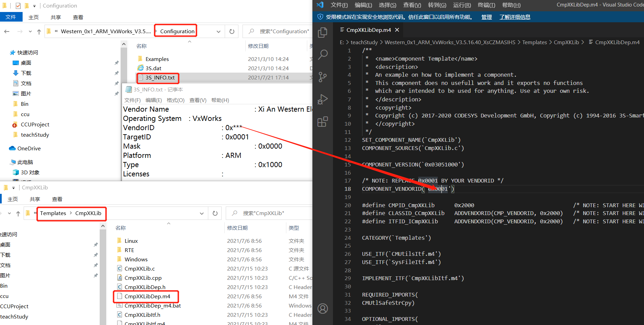The image size is (644, 325).
Task: Open the Extensions view
Action: pyautogui.click(x=323, y=122)
